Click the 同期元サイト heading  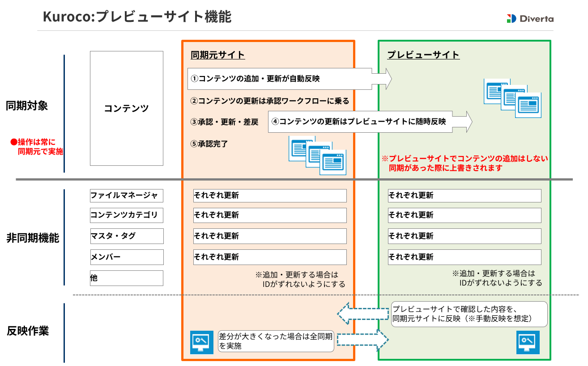(x=217, y=55)
